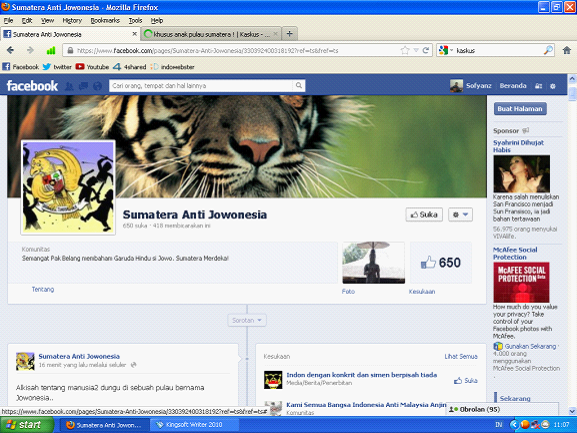Click the kaskus search field

[499, 50]
